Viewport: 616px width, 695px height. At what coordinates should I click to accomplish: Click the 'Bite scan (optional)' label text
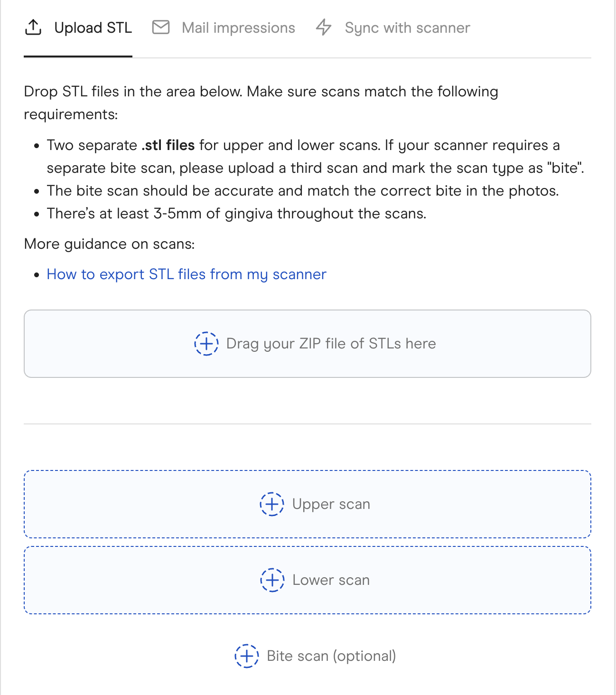332,656
